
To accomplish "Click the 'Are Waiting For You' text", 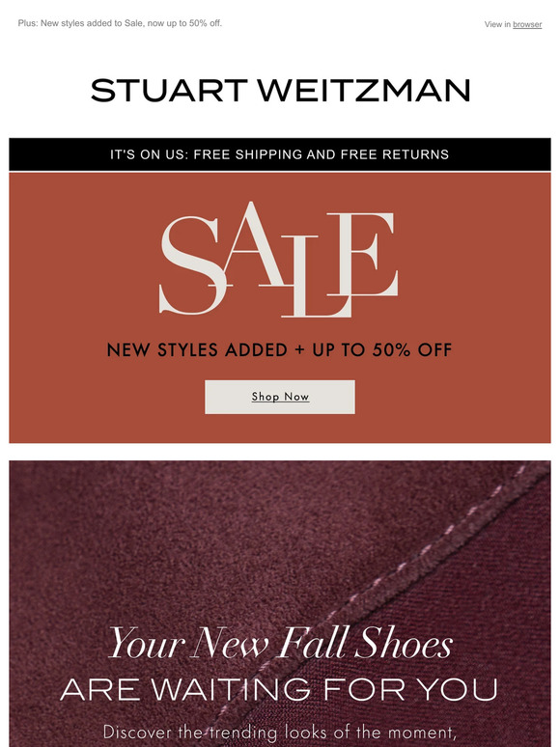I will (x=279, y=689).
